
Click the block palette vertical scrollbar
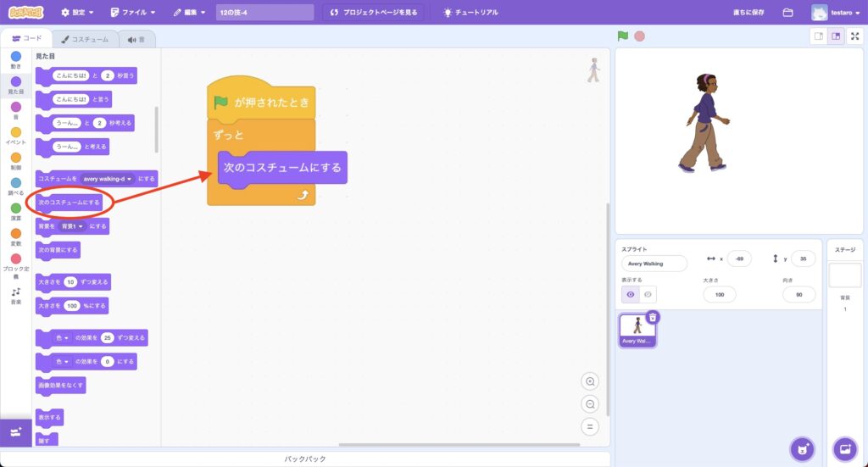pyautogui.click(x=157, y=130)
